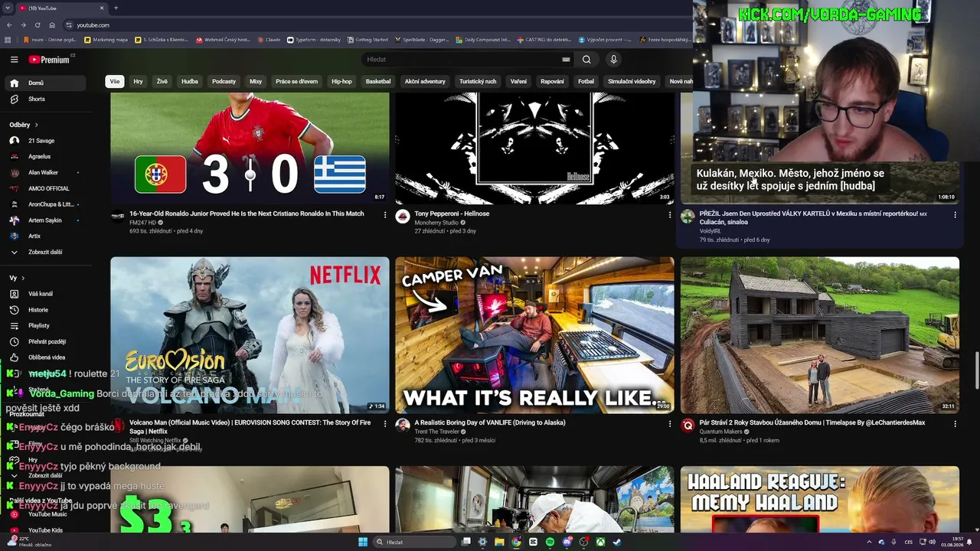Screen dimensions: 980x551
Task: Close the YouTube browser tab
Action: point(101,8)
